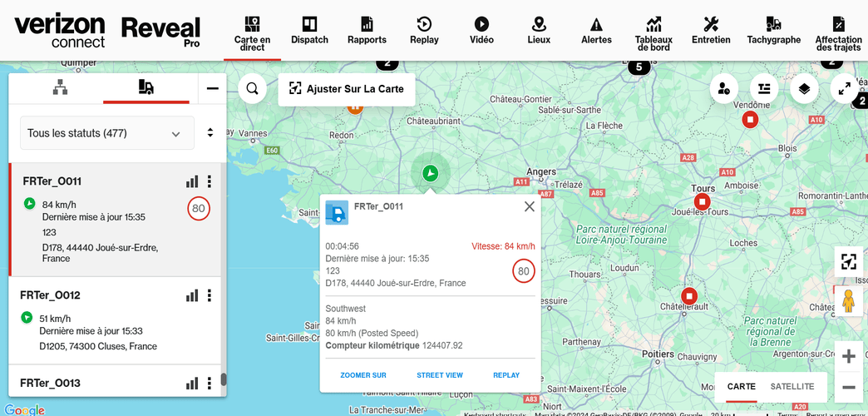Click the fit-to-map square icon on right
Viewport: 868px width, 416px height.
coord(848,261)
